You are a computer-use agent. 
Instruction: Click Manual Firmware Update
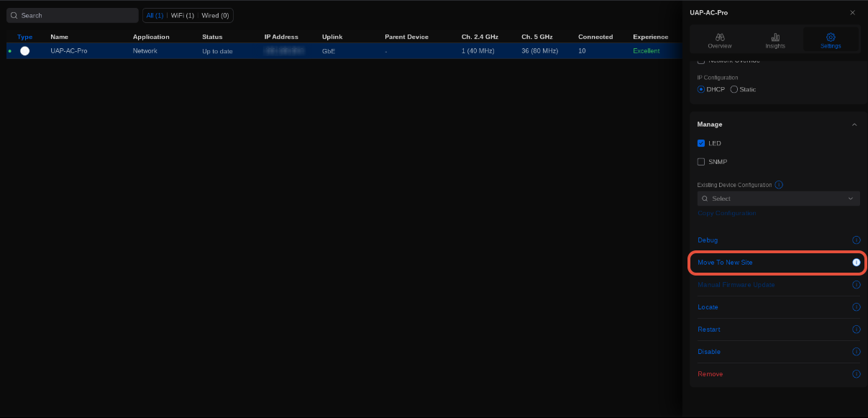click(736, 285)
